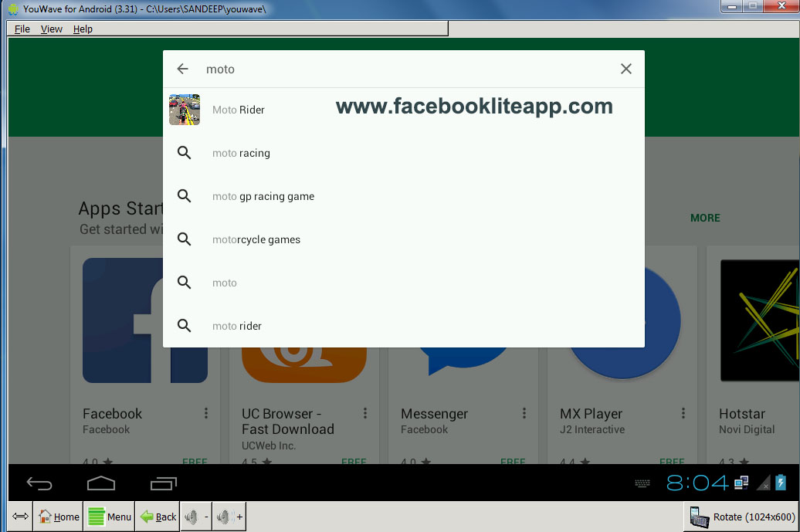The height and width of the screenshot is (532, 800).
Task: Tap the Android recent apps icon
Action: pos(163,483)
